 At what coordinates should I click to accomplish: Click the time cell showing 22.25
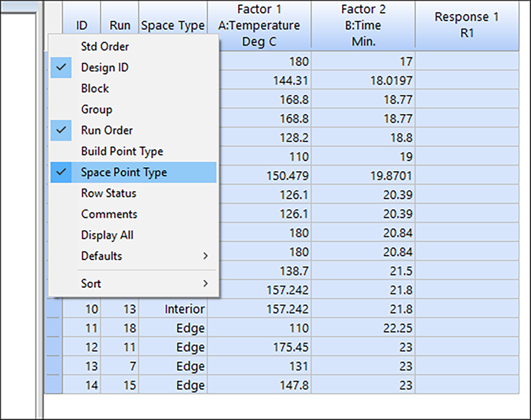coord(362,328)
